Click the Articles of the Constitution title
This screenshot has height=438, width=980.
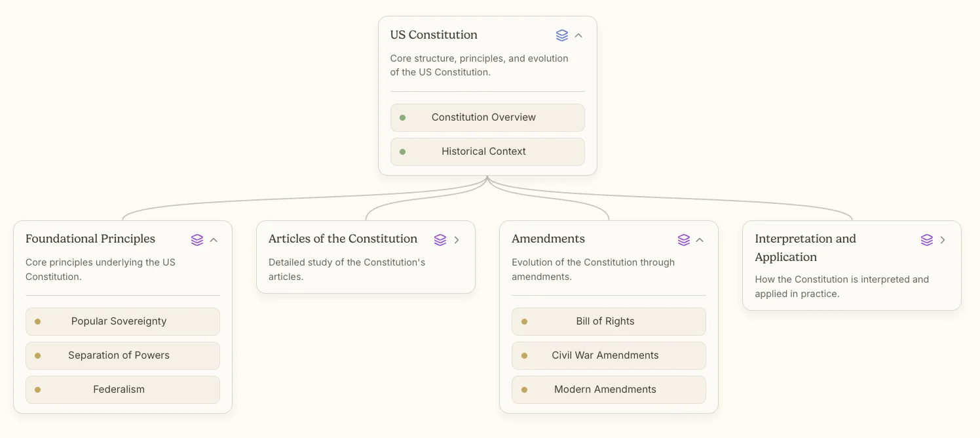point(343,239)
